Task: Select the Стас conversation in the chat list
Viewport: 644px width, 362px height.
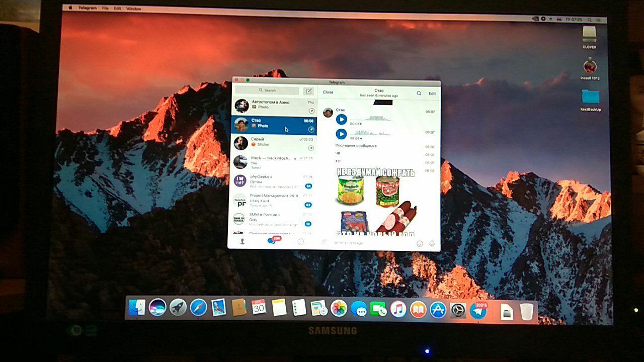Action: pyautogui.click(x=274, y=125)
